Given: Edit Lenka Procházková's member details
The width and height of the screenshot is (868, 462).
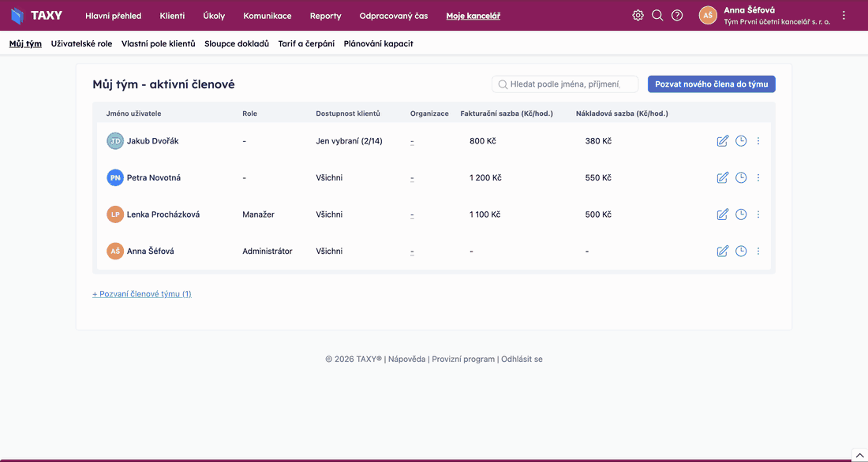Looking at the screenshot, I should (722, 214).
